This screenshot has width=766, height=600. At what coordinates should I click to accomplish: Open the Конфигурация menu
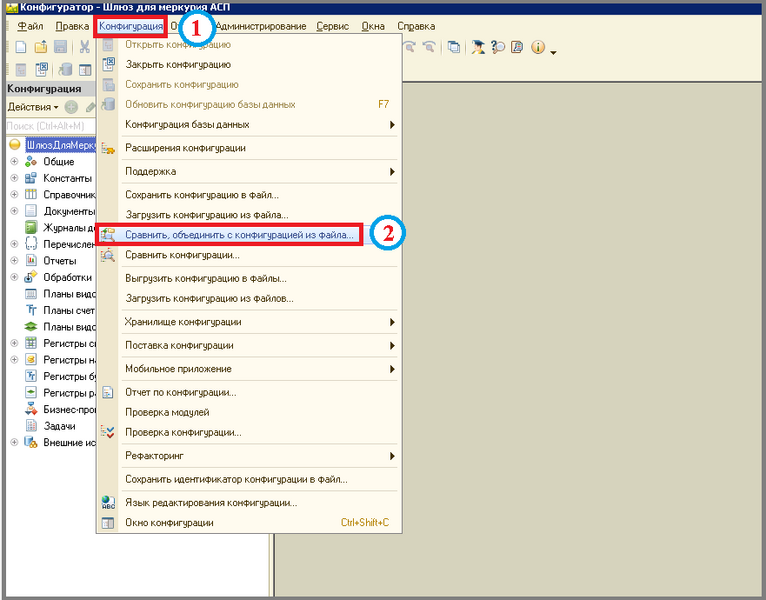(130, 26)
